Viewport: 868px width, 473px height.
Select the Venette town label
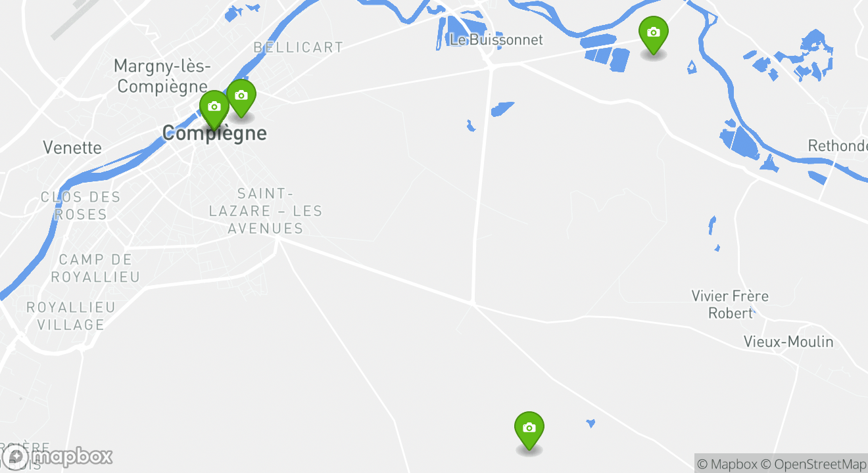(72, 147)
